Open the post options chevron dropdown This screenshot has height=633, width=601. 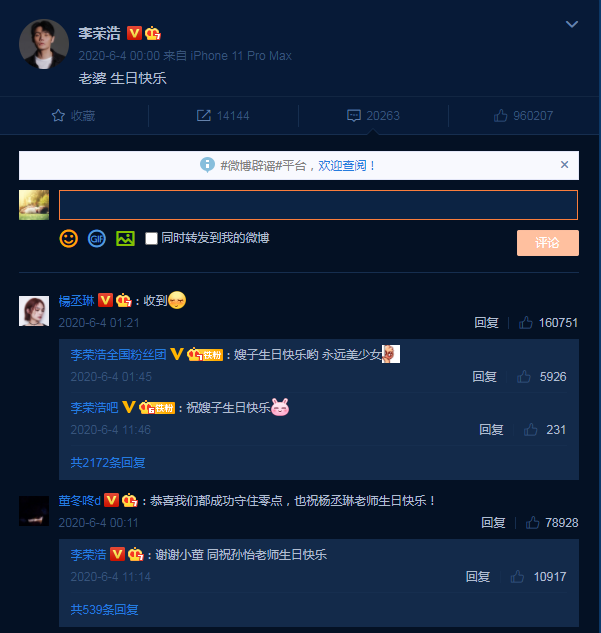tap(572, 24)
